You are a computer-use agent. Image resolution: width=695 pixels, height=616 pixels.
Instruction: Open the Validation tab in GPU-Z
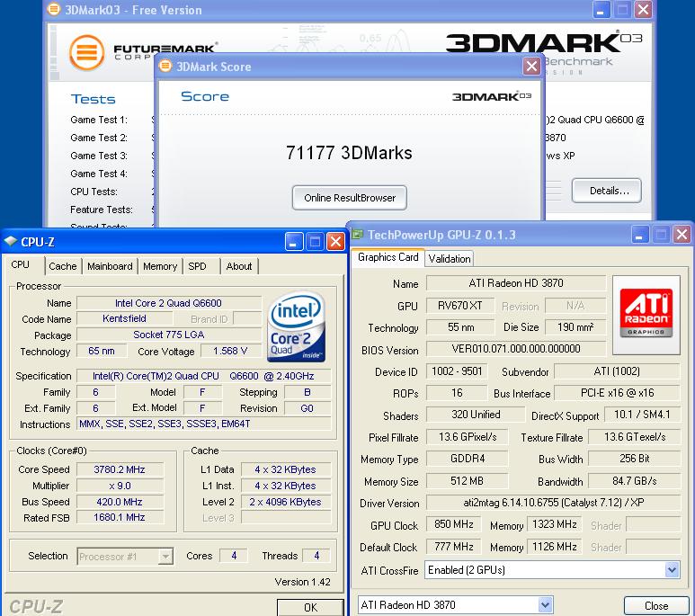pos(450,259)
